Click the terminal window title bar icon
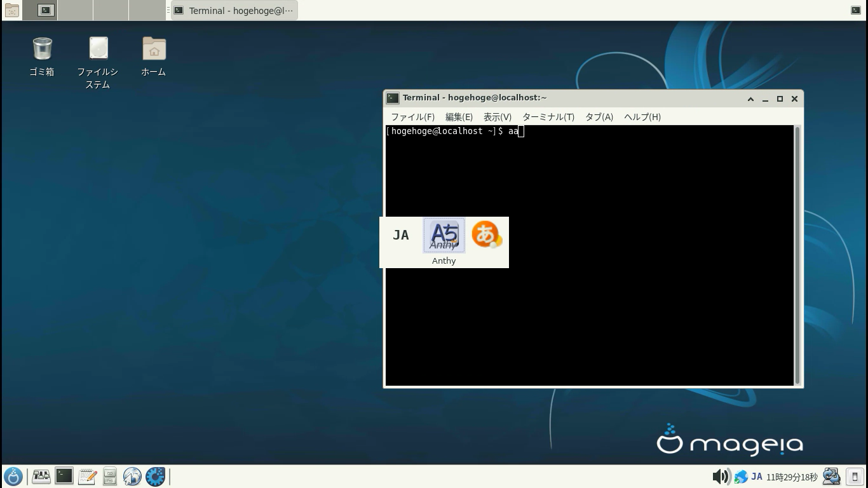Viewport: 868px width, 488px height. tap(393, 98)
